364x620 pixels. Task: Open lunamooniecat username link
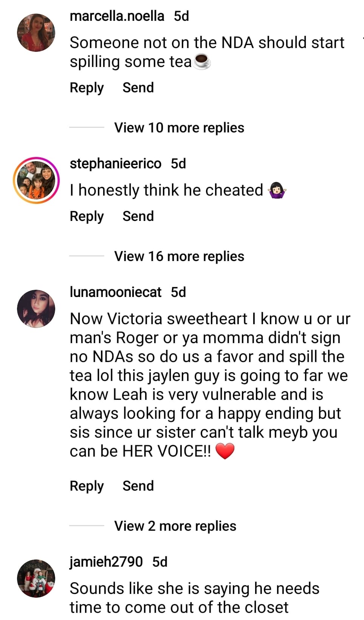[115, 292]
